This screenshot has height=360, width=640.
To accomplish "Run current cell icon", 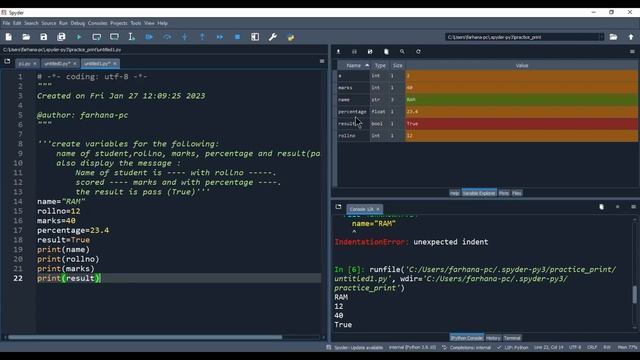I will [x=97, y=37].
